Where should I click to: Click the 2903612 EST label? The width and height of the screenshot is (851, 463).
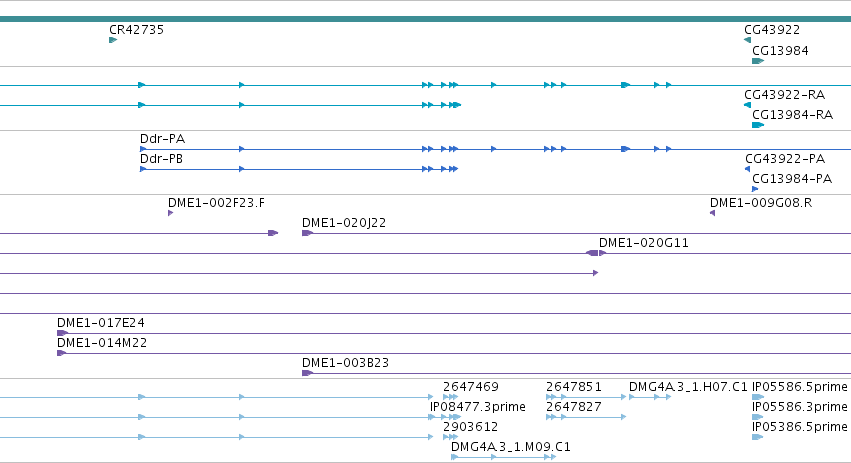pyautogui.click(x=471, y=427)
